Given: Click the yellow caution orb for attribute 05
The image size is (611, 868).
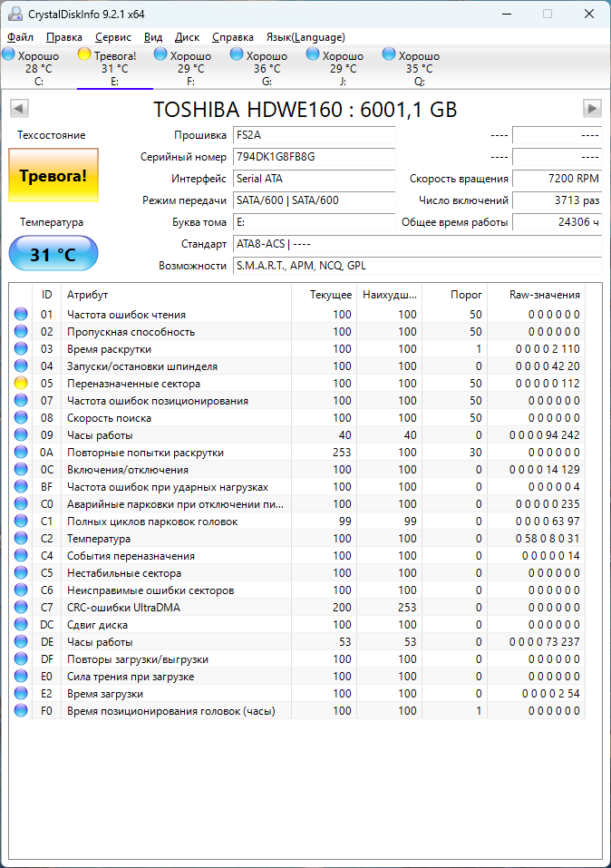Looking at the screenshot, I should point(21,383).
